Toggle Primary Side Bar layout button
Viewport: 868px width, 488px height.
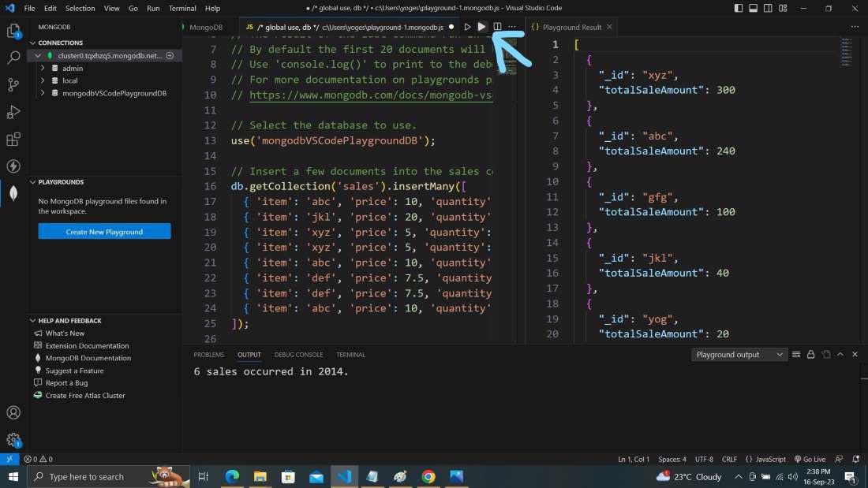(x=739, y=8)
